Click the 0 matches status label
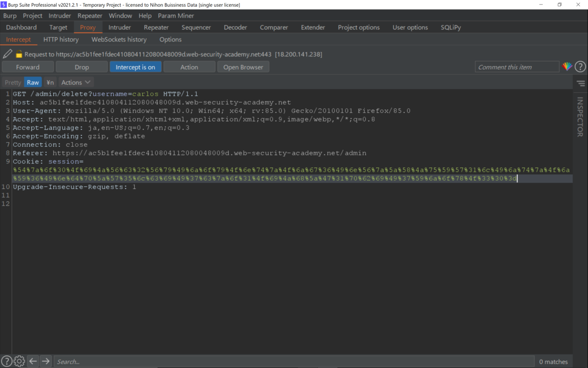 pyautogui.click(x=553, y=362)
